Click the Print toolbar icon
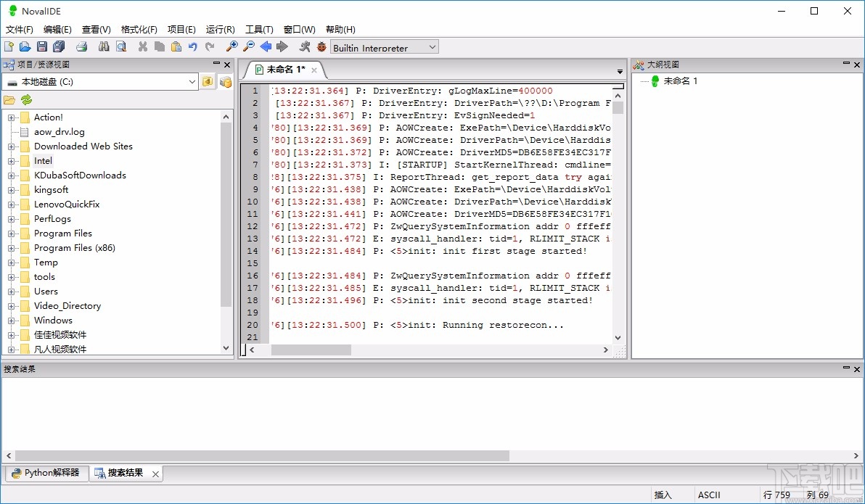Image resolution: width=865 pixels, height=504 pixels. (82, 47)
